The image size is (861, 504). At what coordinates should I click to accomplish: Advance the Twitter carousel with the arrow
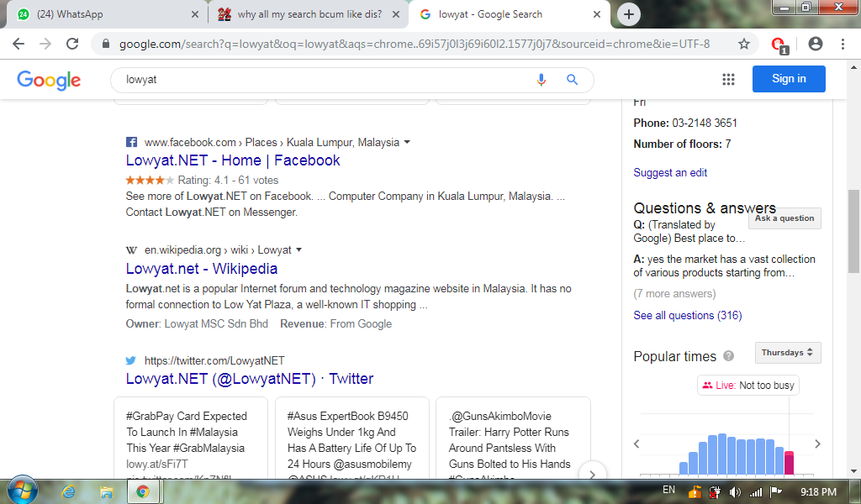coord(592,474)
